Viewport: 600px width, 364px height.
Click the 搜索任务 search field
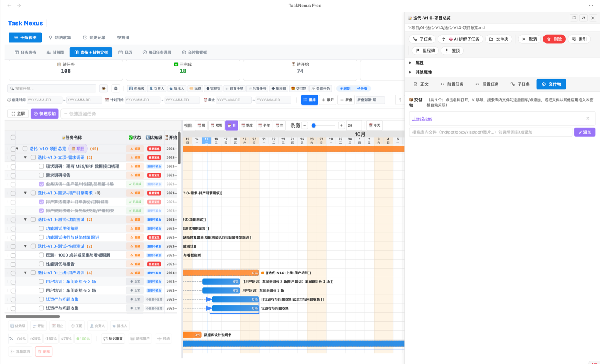52,89
